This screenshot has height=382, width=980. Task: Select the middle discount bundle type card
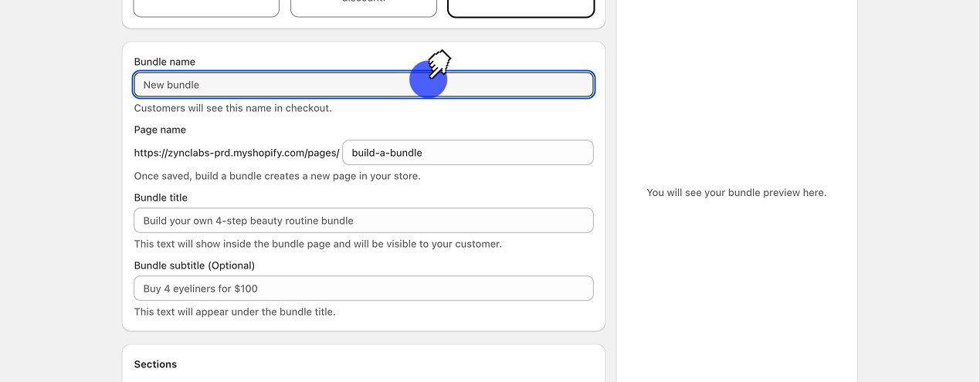[x=364, y=8]
